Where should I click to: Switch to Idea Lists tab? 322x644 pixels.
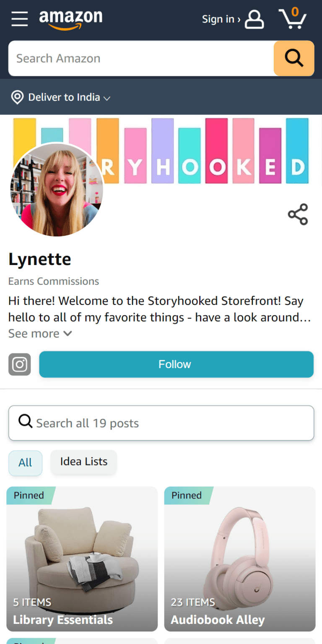pyautogui.click(x=83, y=462)
